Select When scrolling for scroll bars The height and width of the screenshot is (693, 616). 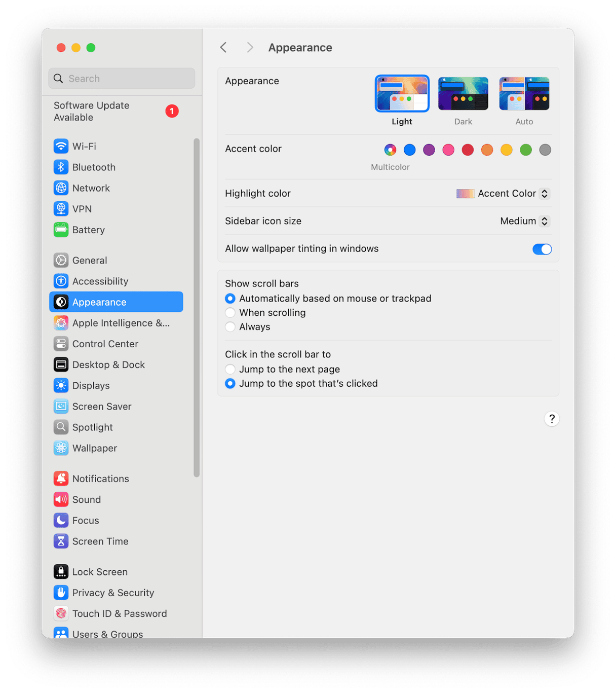coord(230,313)
